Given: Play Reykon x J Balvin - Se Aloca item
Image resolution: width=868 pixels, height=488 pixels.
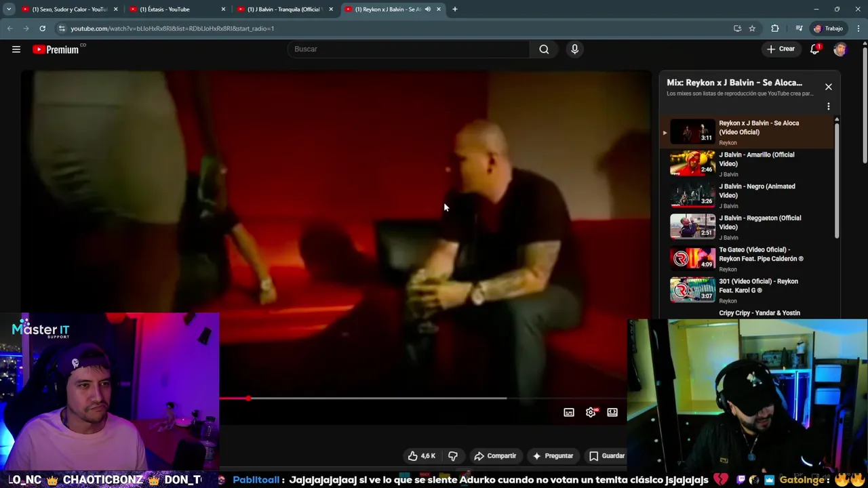Looking at the screenshot, I should point(748,132).
